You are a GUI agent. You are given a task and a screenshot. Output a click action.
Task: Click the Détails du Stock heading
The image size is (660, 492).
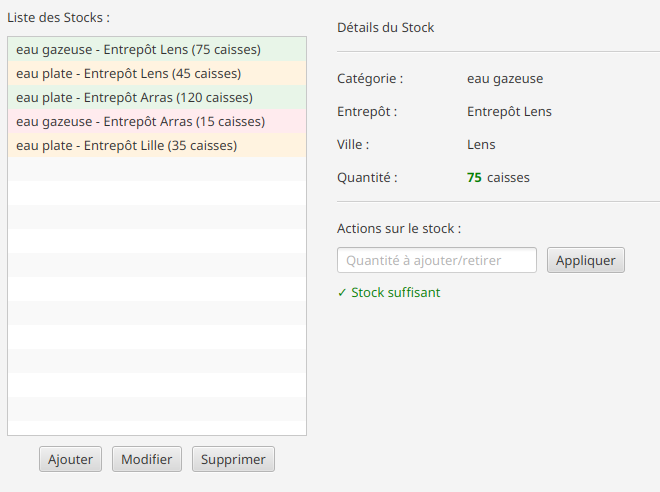click(x=385, y=27)
